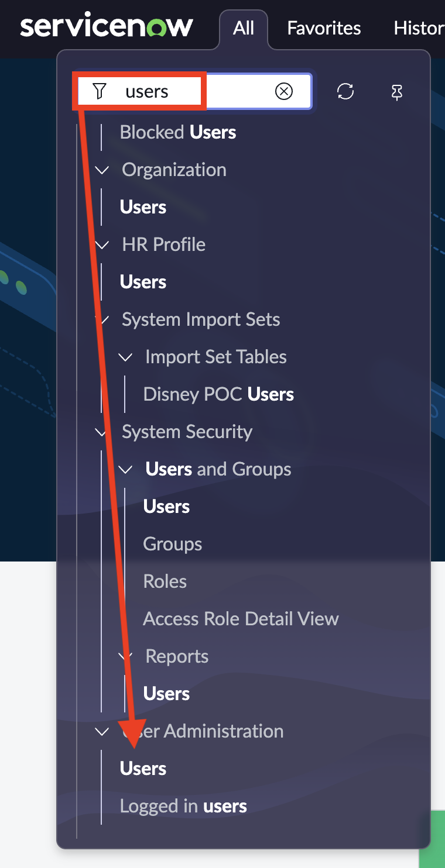This screenshot has width=445, height=868.
Task: Open Logged in users module
Action: point(183,806)
